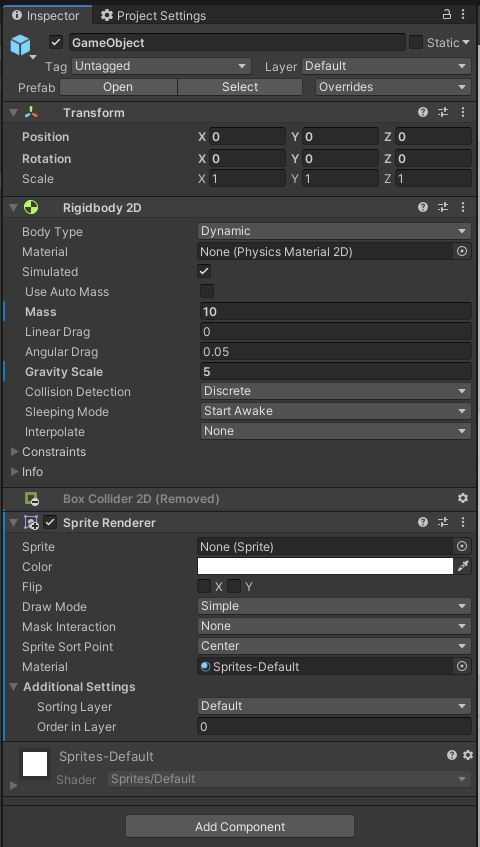Open the Sprite Renderer Color swatch
Viewport: 480px width, 847px height.
tap(325, 566)
